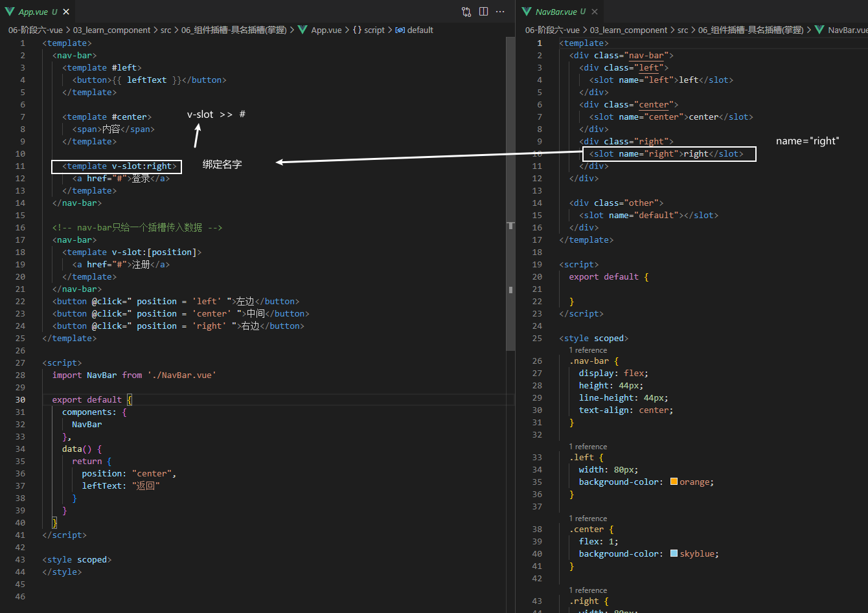The height and width of the screenshot is (613, 868).
Task: Open App.vue breadcrumb item
Action: [x=326, y=30]
